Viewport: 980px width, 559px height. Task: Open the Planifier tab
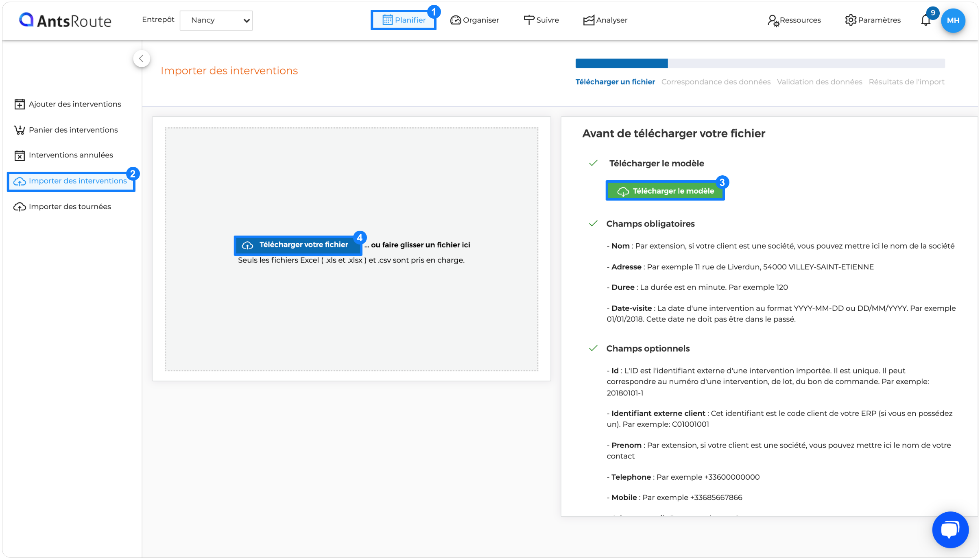coord(404,20)
